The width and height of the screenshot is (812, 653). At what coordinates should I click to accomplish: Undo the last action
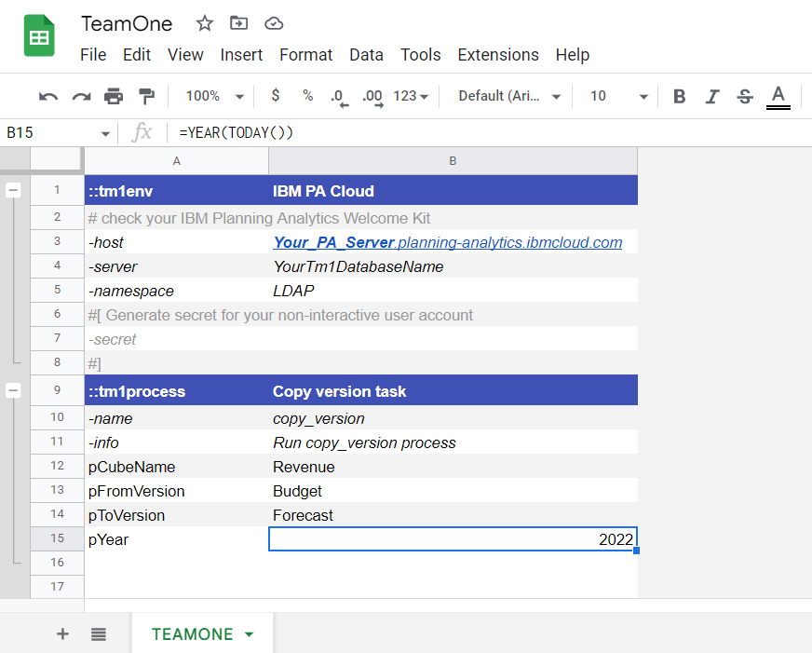pyautogui.click(x=48, y=96)
